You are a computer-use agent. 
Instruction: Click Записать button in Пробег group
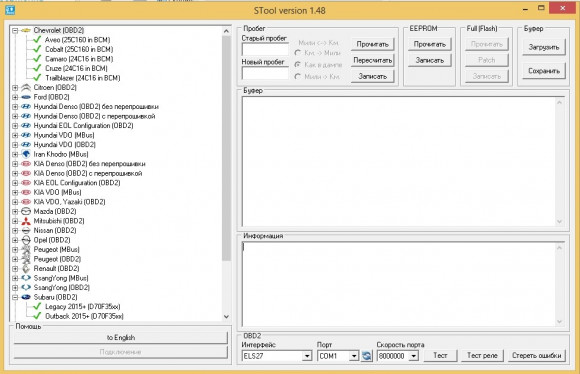click(x=372, y=77)
